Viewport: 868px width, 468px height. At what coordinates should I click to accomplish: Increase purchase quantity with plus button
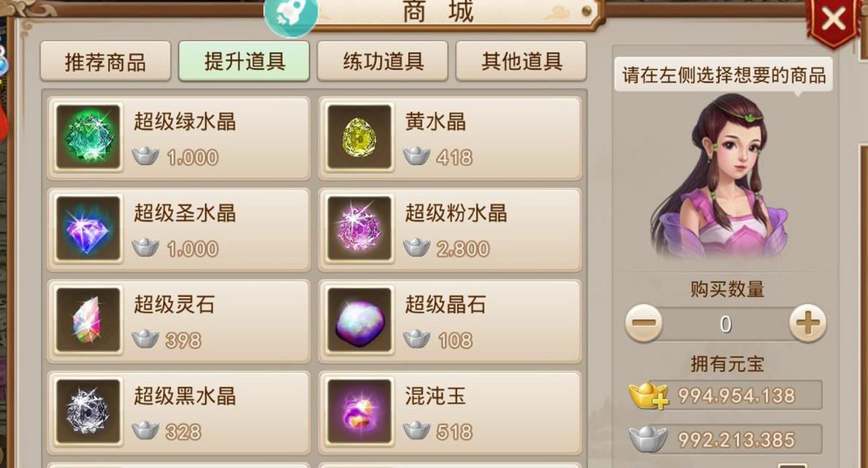pyautogui.click(x=807, y=323)
